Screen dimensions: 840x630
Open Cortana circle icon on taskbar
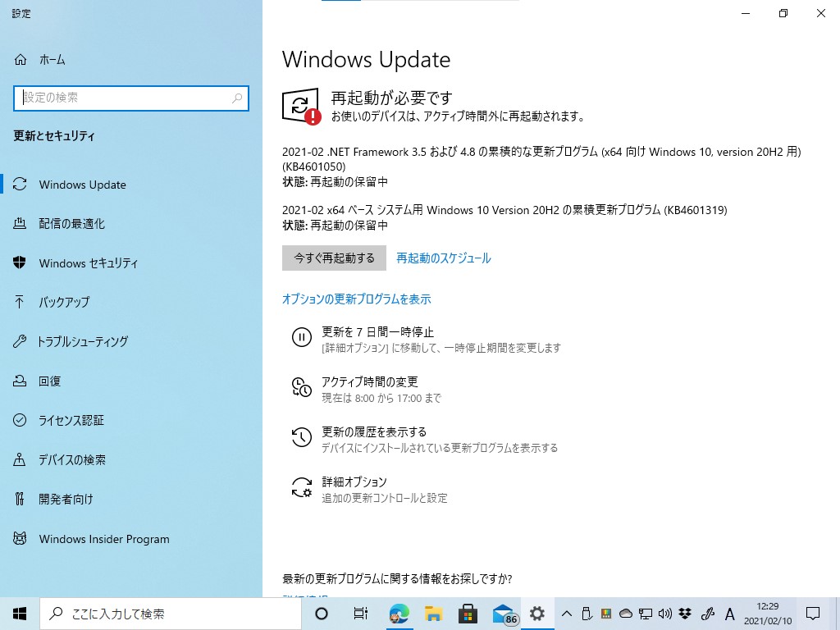[x=322, y=614]
